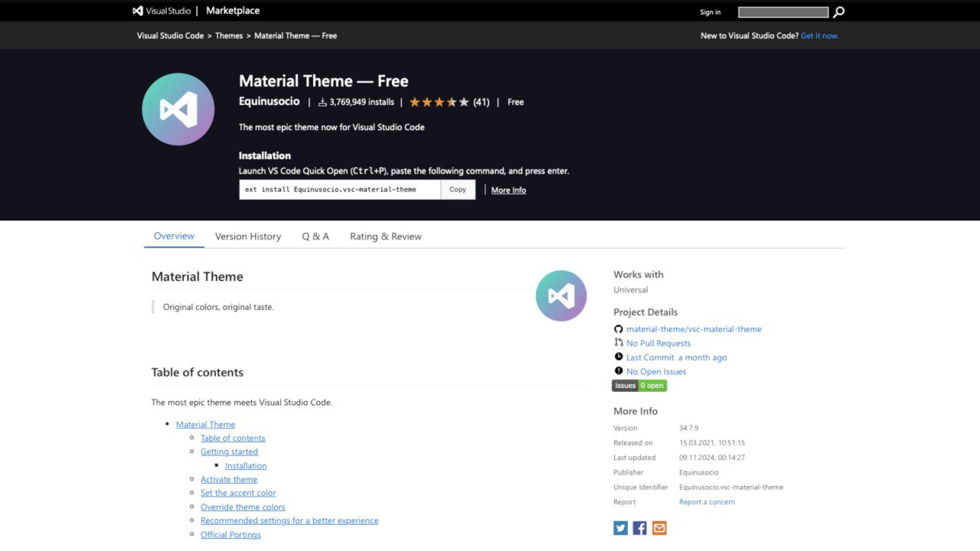Viewport: 980px width, 551px height.
Task: Click Official Portings link
Action: [x=230, y=535]
